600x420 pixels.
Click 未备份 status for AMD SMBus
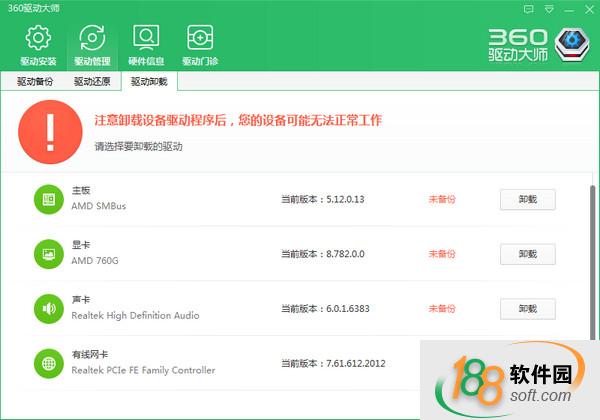click(441, 199)
